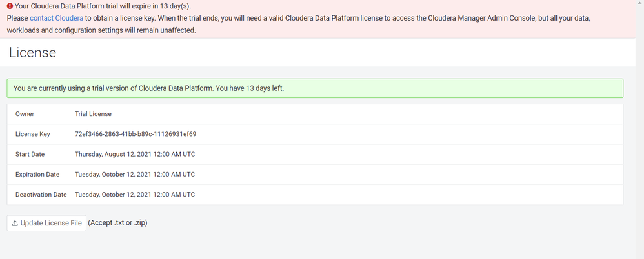644x259 pixels.
Task: Click the green trial version notice banner
Action: pos(315,88)
